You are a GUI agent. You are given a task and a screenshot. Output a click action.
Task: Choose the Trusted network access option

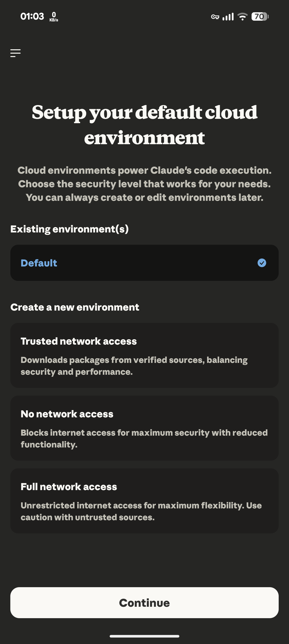(144, 355)
